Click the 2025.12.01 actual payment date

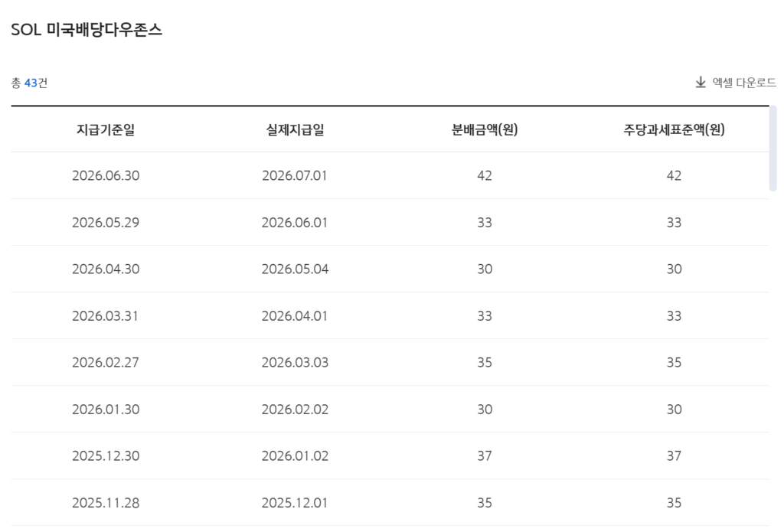(295, 502)
